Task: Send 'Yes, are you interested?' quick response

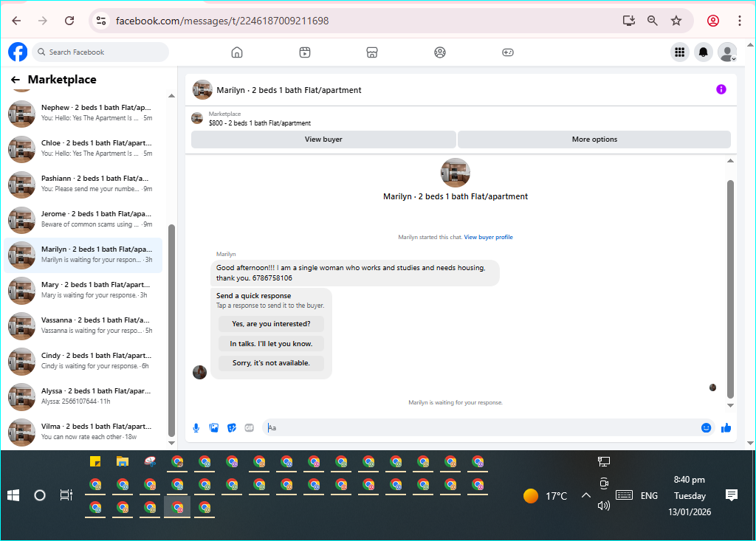Action: (x=271, y=324)
